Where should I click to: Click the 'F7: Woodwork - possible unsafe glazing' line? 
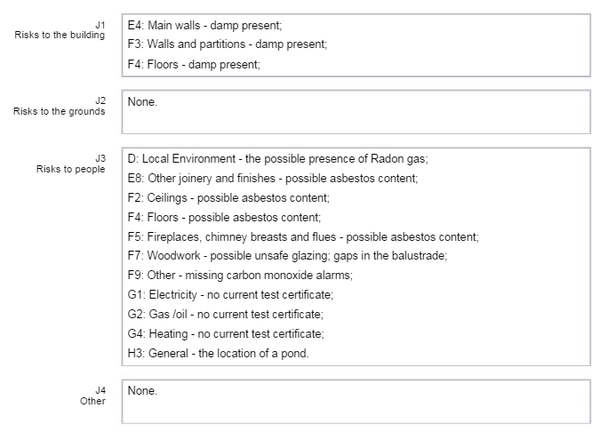pyautogui.click(x=287, y=256)
